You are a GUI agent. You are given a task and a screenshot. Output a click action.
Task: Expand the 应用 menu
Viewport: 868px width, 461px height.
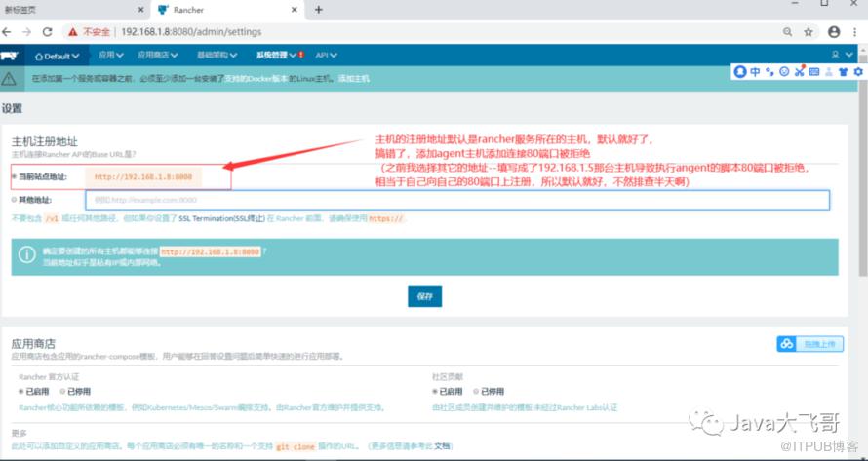coord(111,55)
